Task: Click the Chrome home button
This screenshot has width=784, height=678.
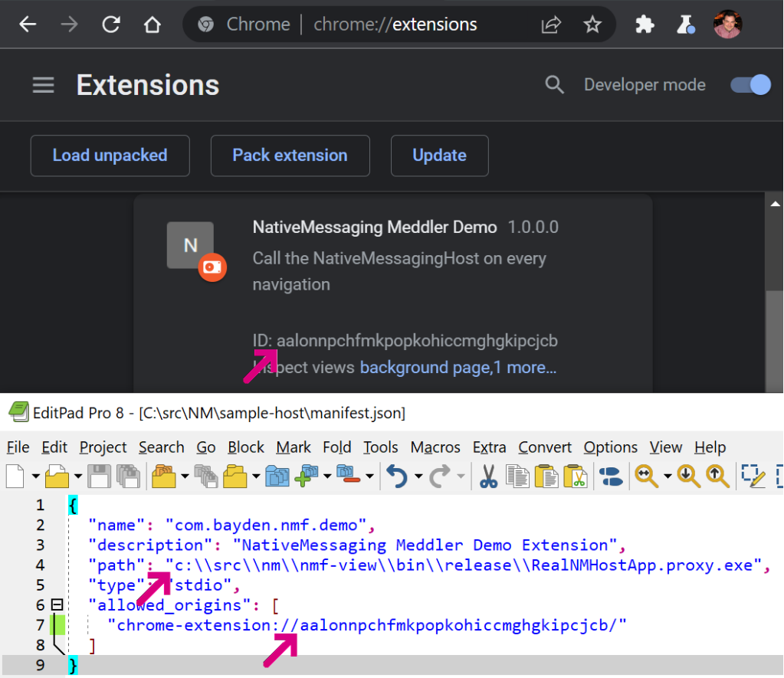Action: pos(153,25)
